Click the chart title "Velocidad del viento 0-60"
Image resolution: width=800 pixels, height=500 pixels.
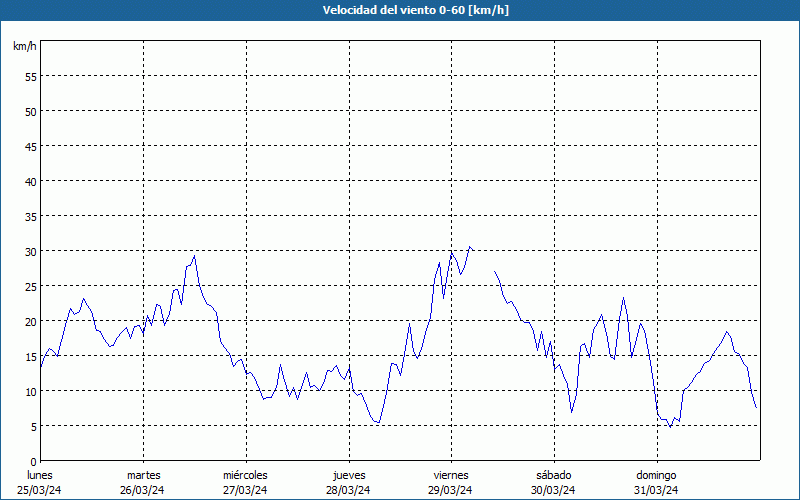400,10
